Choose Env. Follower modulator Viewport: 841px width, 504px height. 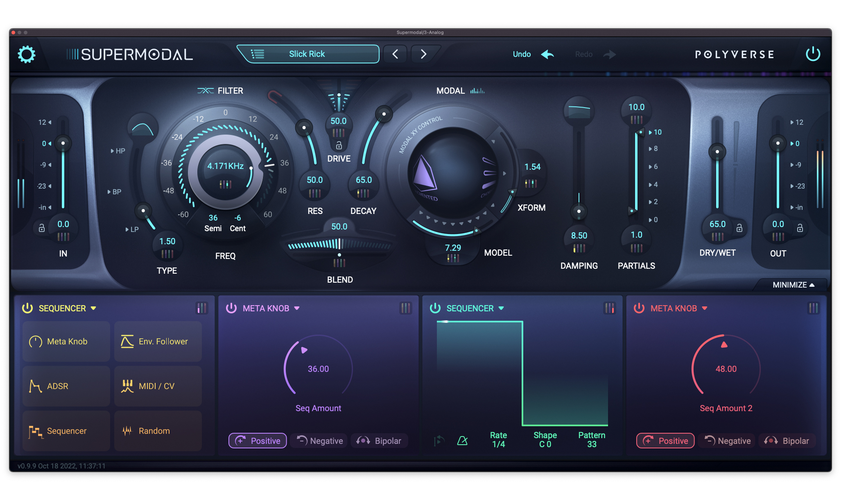coord(158,342)
